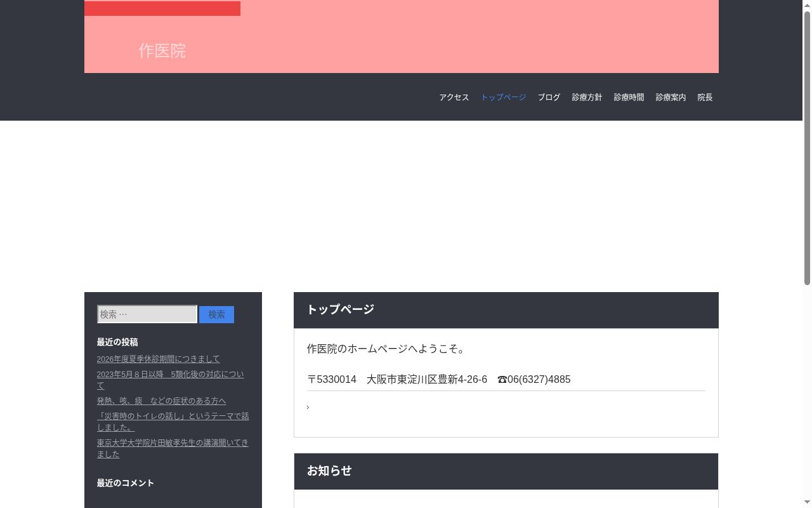Select トップページ in the navigation bar
The image size is (812, 508).
(x=503, y=97)
